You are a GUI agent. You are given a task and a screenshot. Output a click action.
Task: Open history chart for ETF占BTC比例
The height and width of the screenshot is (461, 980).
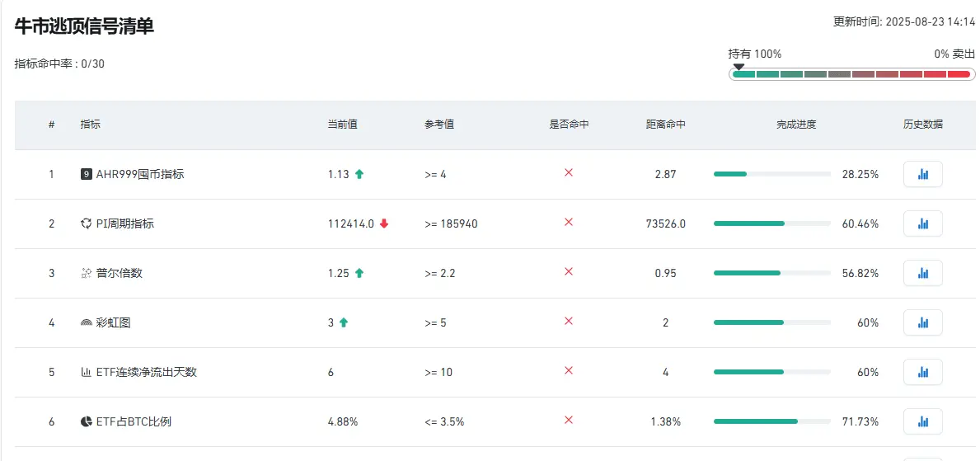[922, 421]
